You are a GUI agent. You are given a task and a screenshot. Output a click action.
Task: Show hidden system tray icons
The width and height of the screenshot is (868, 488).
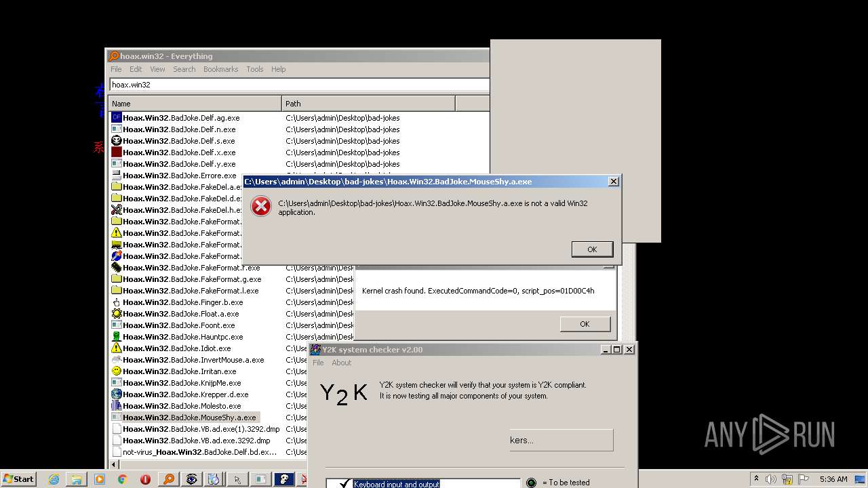tap(756, 479)
